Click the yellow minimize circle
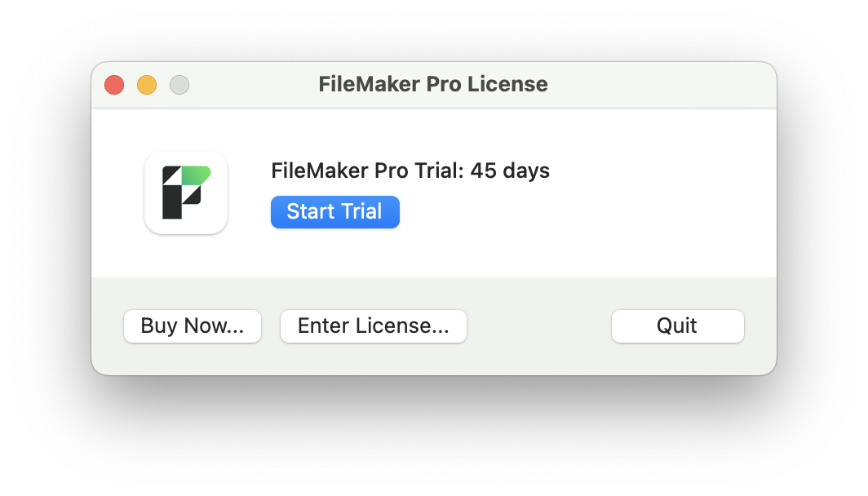The height and width of the screenshot is (496, 868). coord(147,85)
